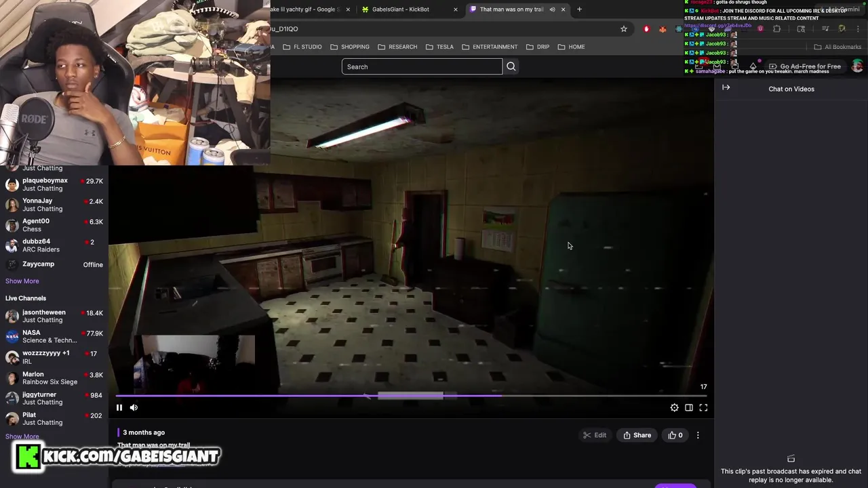Click the wozzzzyyyy avatar icon
This screenshot has height=488, width=868.
[x=12, y=357]
